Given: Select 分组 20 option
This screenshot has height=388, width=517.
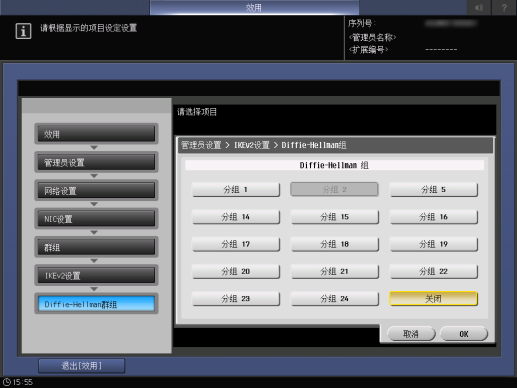Looking at the screenshot, I should click(236, 271).
